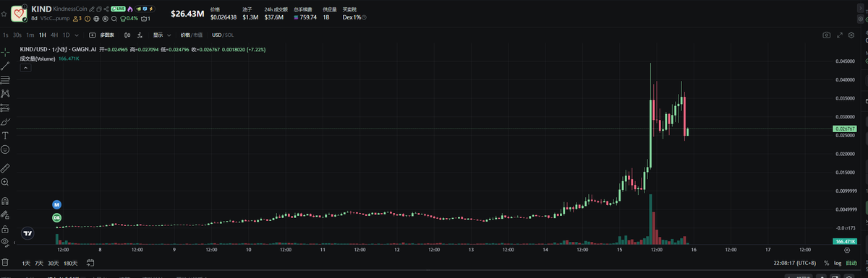This screenshot has height=278, width=868.
Task: Select the crosshair cursor tool
Action: [5, 52]
